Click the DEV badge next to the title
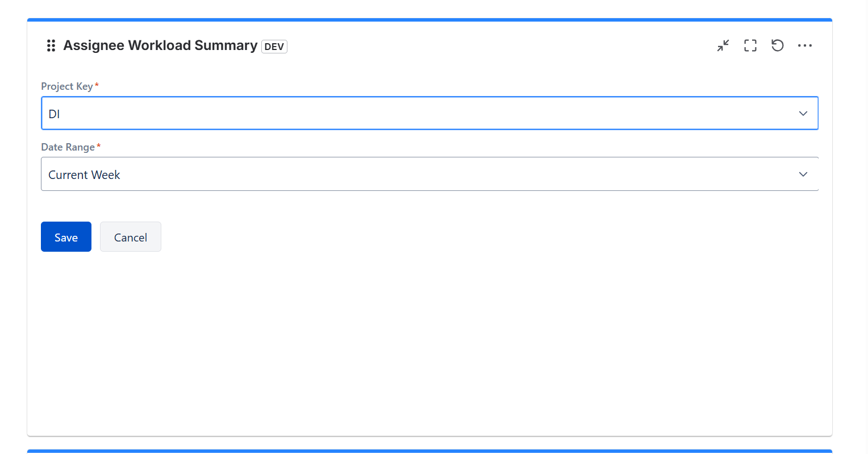Image resolution: width=868 pixels, height=454 pixels. pos(274,47)
